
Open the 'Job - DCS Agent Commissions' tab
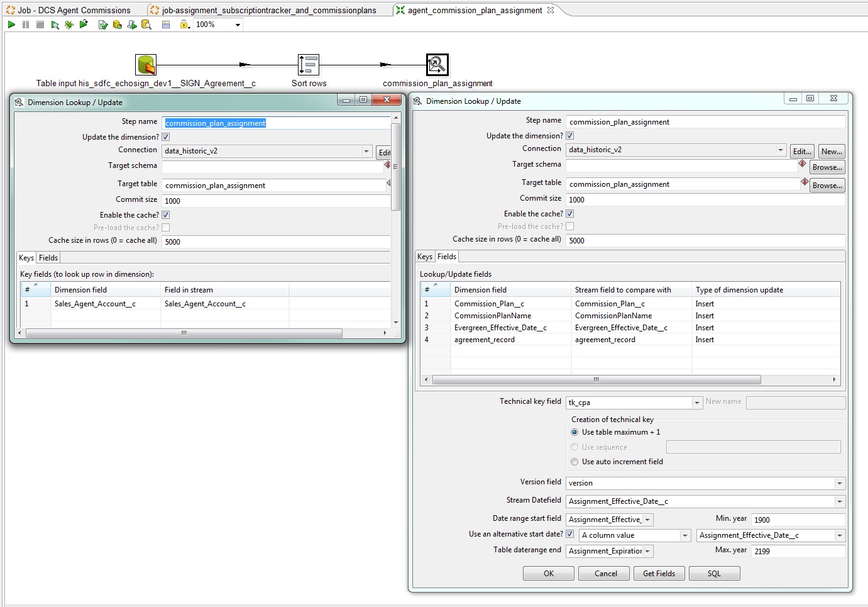74,10
